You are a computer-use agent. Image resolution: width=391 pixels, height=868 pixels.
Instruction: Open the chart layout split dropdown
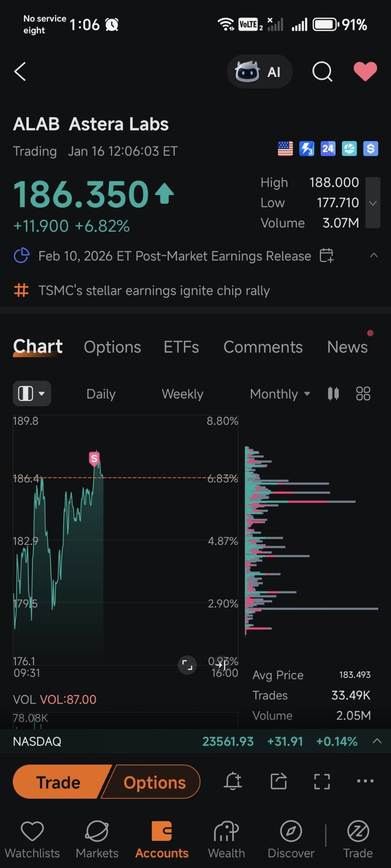(x=32, y=394)
